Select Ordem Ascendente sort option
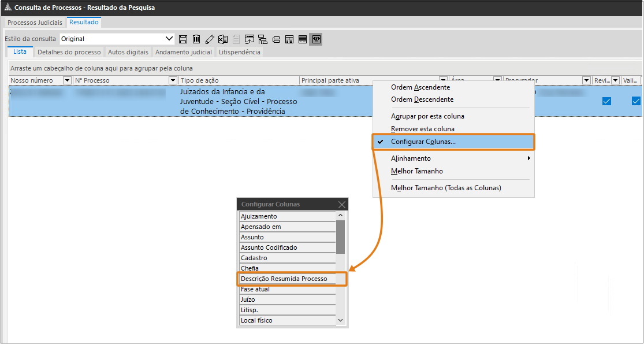This screenshot has height=344, width=644. point(420,87)
